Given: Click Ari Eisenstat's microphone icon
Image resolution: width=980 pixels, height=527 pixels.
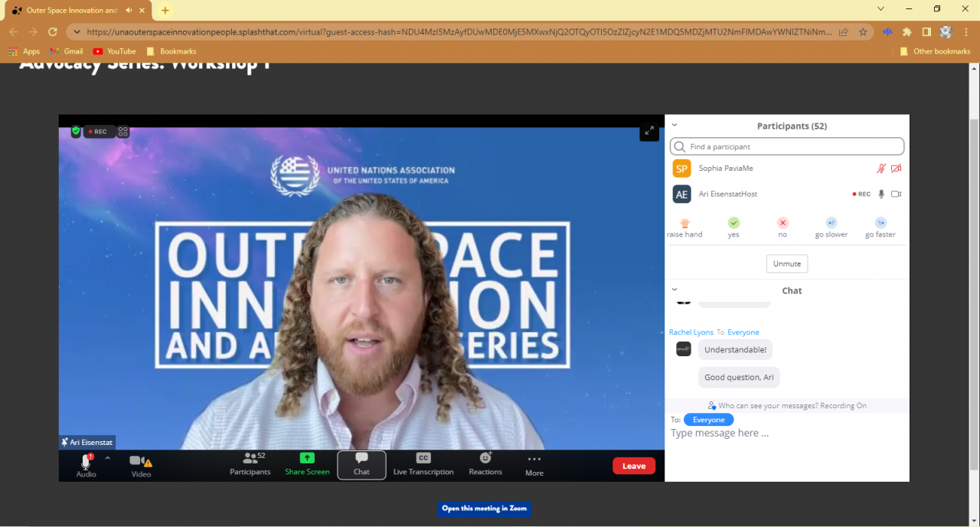Looking at the screenshot, I should (881, 194).
